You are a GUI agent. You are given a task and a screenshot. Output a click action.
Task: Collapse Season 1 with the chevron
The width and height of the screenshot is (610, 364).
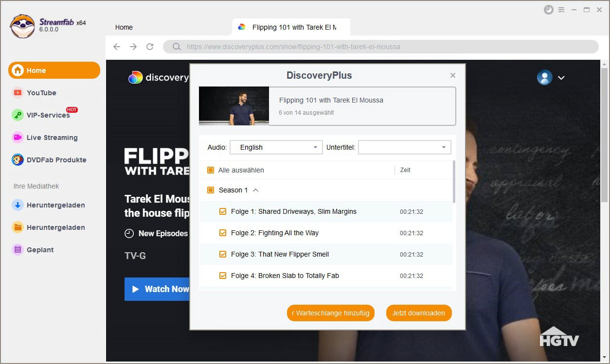pos(255,190)
